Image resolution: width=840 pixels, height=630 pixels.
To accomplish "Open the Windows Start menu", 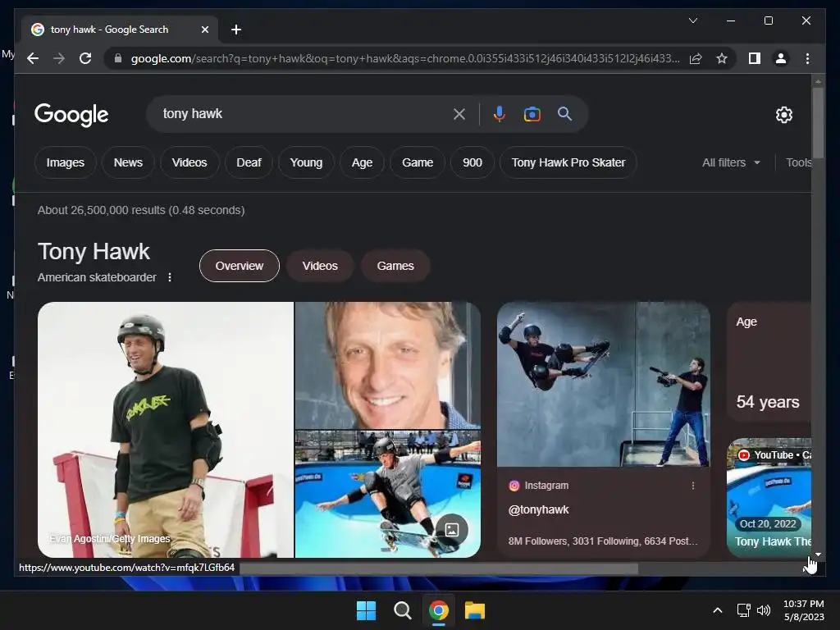I will pos(367,610).
